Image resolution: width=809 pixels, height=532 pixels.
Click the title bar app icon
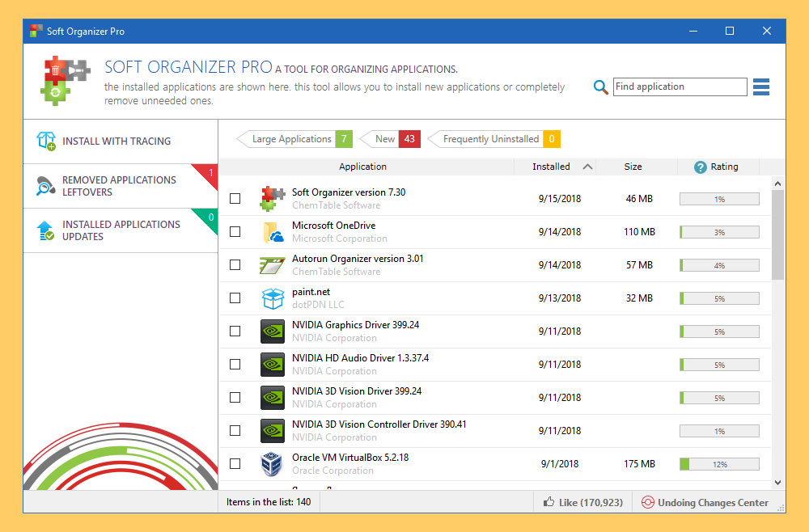(36, 31)
